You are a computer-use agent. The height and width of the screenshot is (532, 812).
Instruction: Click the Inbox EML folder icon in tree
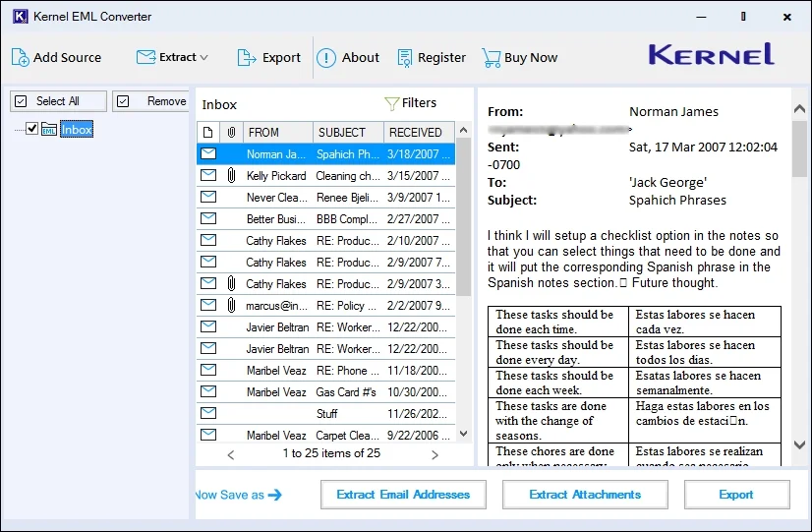(49, 129)
